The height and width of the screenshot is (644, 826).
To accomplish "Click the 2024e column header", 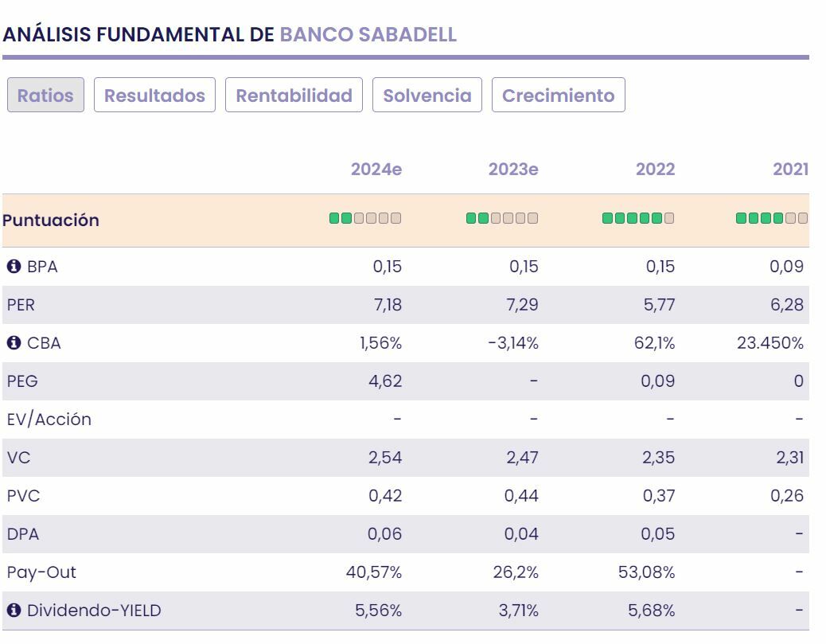I will pos(376,169).
